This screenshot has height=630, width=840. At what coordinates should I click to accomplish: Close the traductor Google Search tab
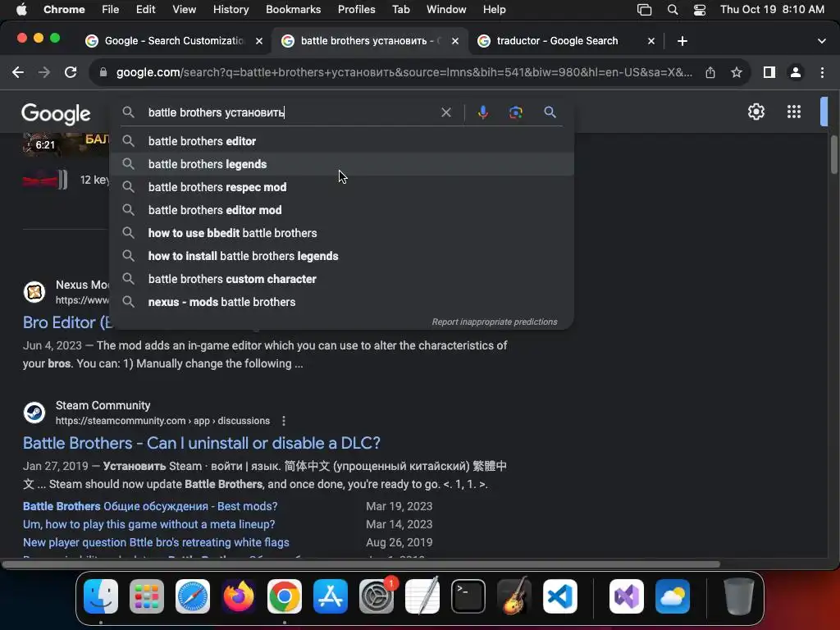(651, 41)
